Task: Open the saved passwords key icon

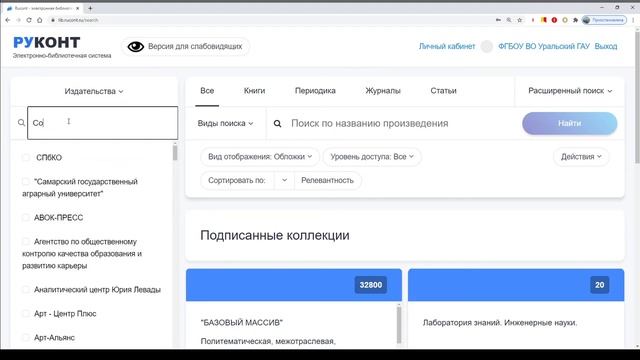Action: click(498, 20)
